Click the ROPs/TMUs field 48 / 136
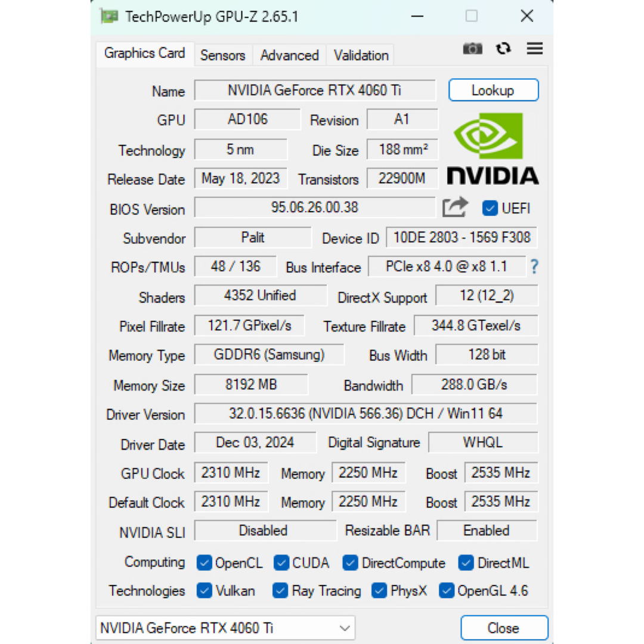Image resolution: width=644 pixels, height=644 pixels. (236, 267)
